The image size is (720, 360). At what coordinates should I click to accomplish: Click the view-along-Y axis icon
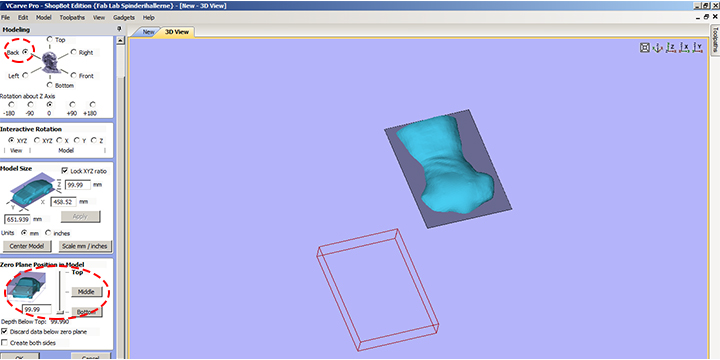[698, 47]
